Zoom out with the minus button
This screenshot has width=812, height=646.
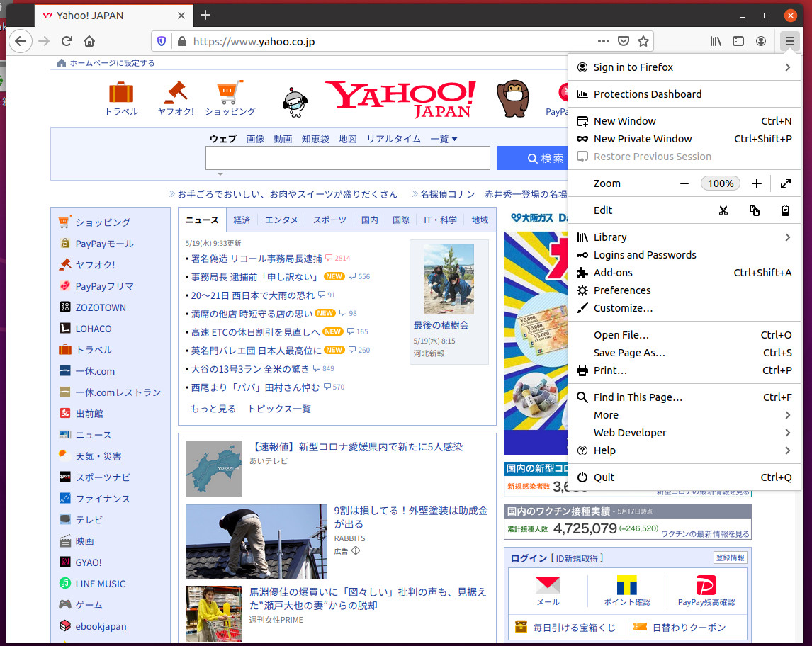tap(684, 183)
